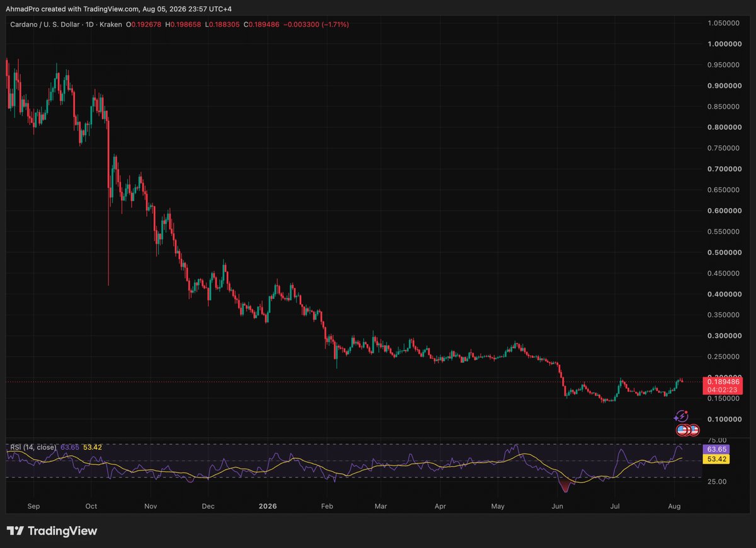Click the Aug label on the time axis
756x548 pixels.
(674, 506)
